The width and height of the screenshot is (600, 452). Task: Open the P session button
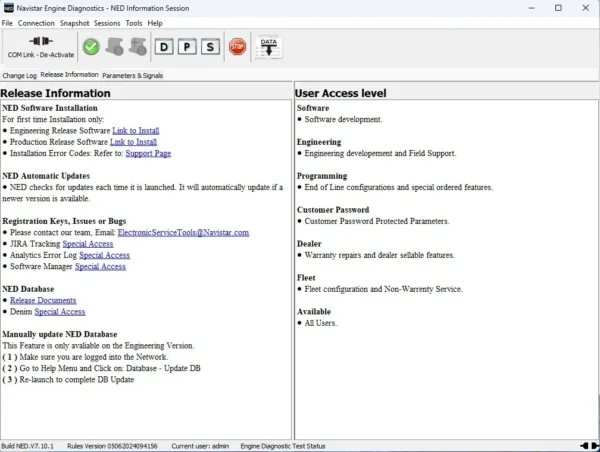point(187,47)
